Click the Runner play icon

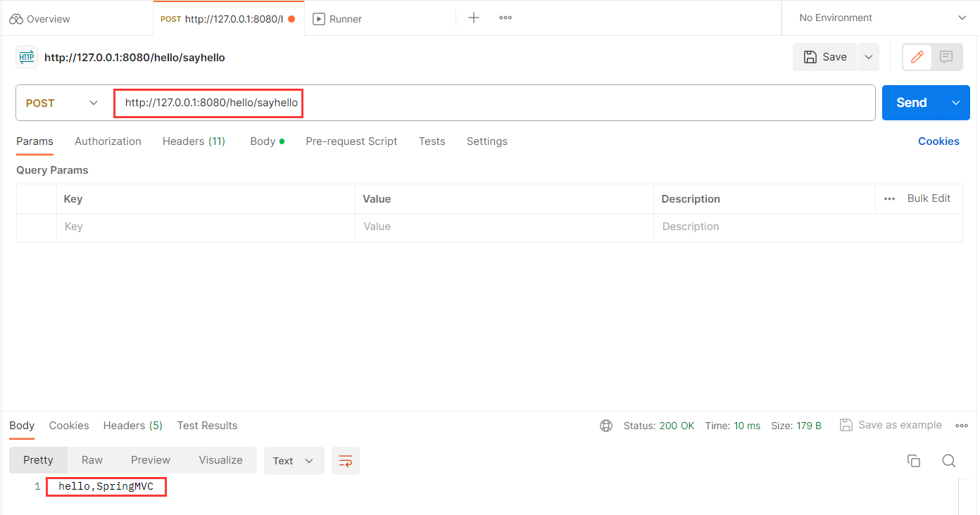coord(320,19)
